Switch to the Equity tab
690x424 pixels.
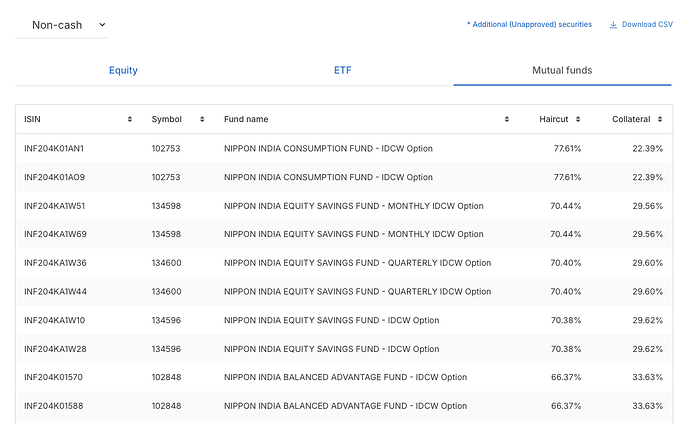pyautogui.click(x=124, y=70)
